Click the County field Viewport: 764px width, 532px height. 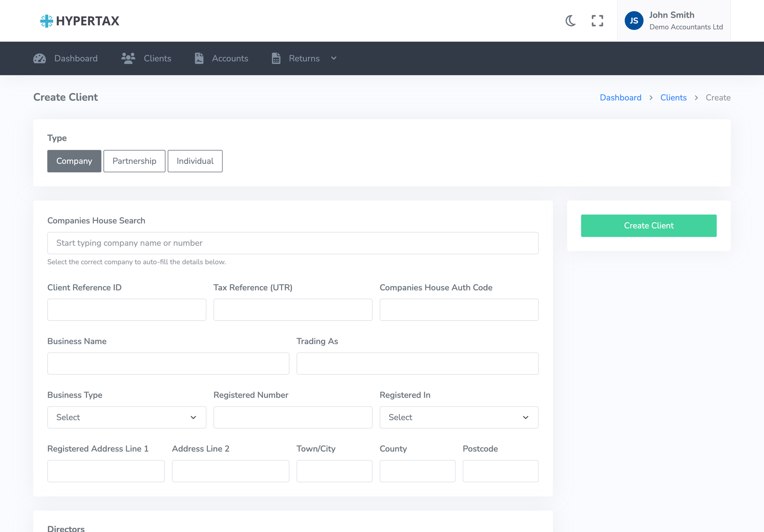418,471
